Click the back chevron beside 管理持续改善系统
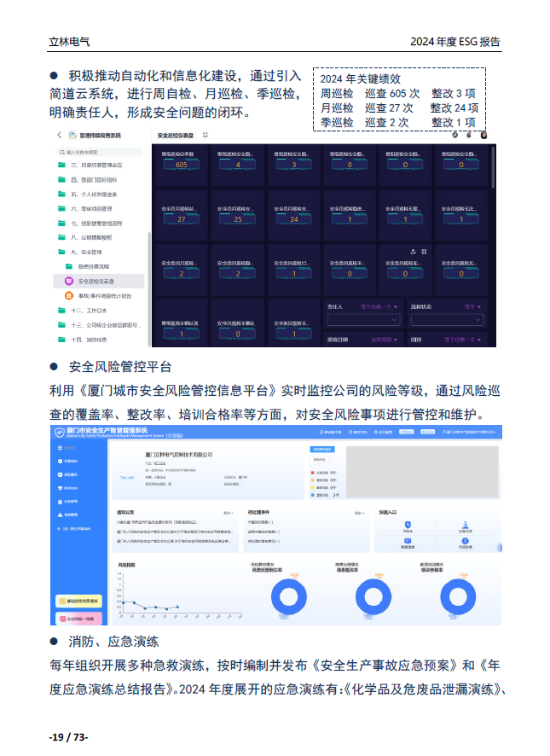The height and width of the screenshot is (756, 550). (60, 135)
